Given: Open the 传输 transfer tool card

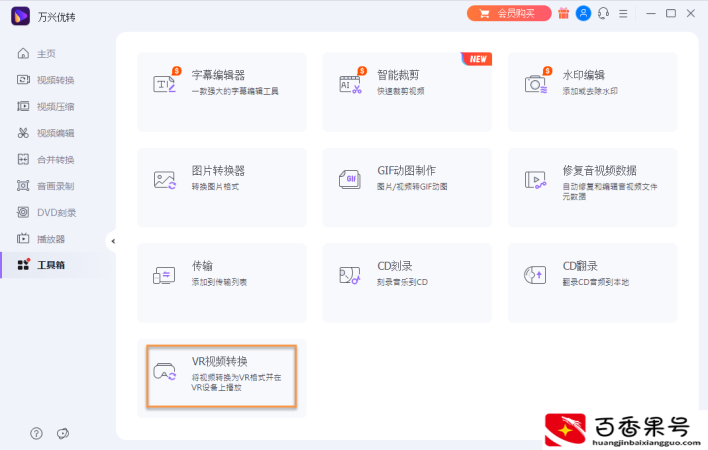Looking at the screenshot, I should click(222, 283).
